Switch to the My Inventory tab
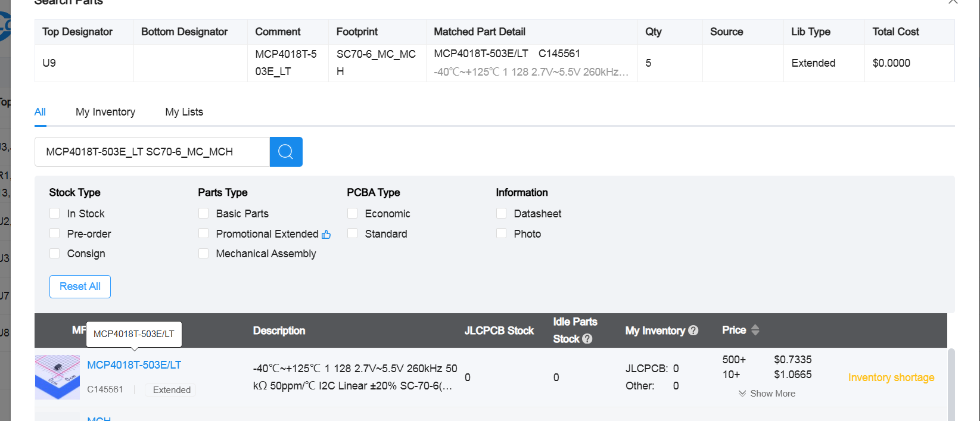 point(105,112)
